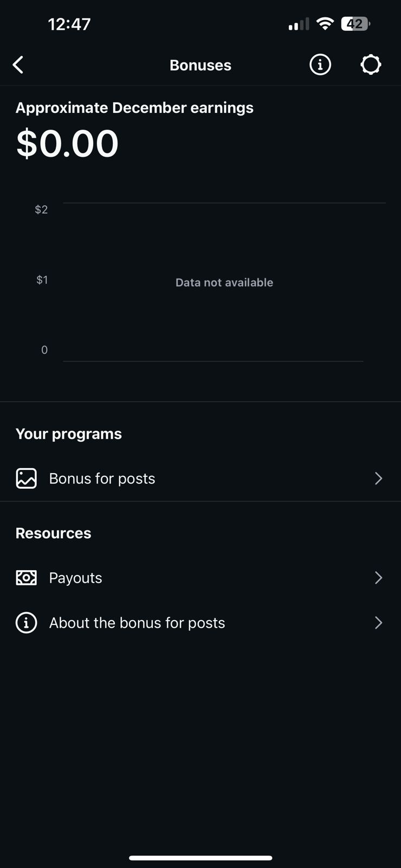Tap the info icon beside About the bonus
This screenshot has width=401, height=868.
pos(26,623)
